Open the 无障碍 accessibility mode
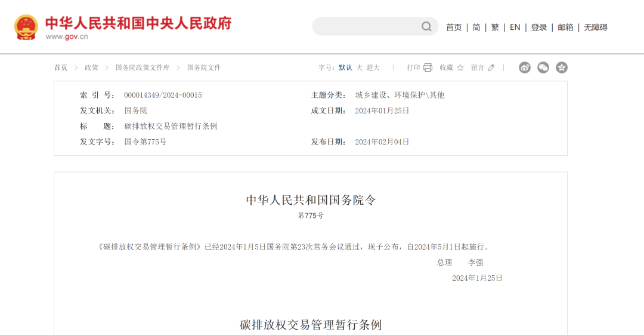Image resolution: width=644 pixels, height=335 pixels. (596, 27)
